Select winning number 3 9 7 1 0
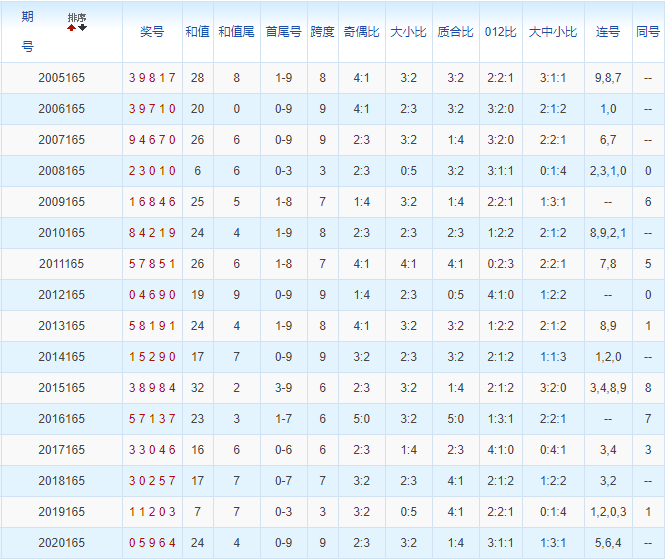 152,109
